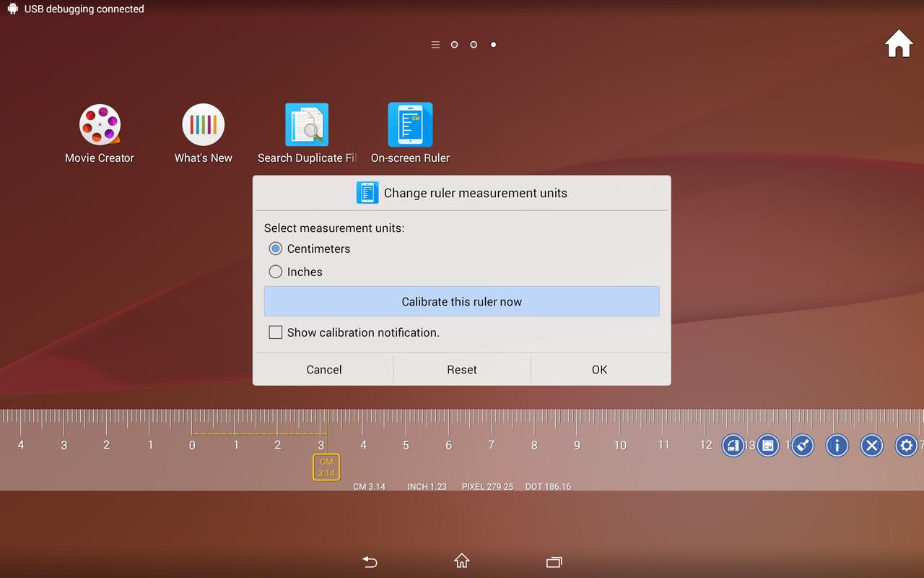Tap the active third page dot

(x=494, y=45)
